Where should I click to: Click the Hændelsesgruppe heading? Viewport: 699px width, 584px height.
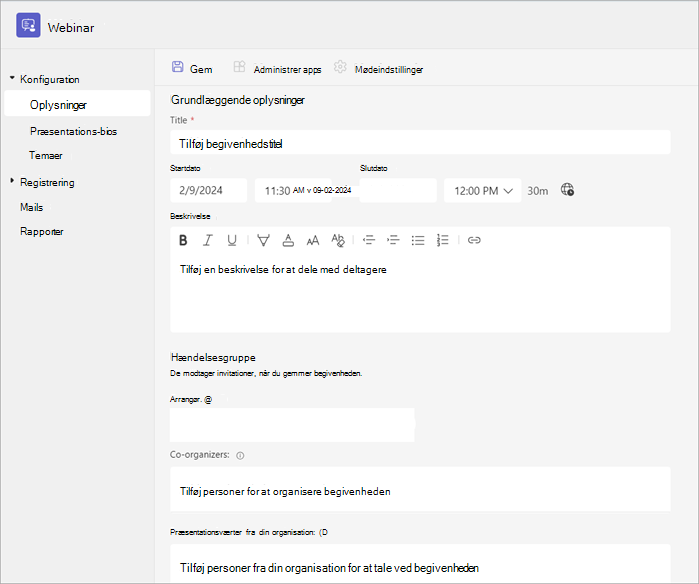coord(213,358)
